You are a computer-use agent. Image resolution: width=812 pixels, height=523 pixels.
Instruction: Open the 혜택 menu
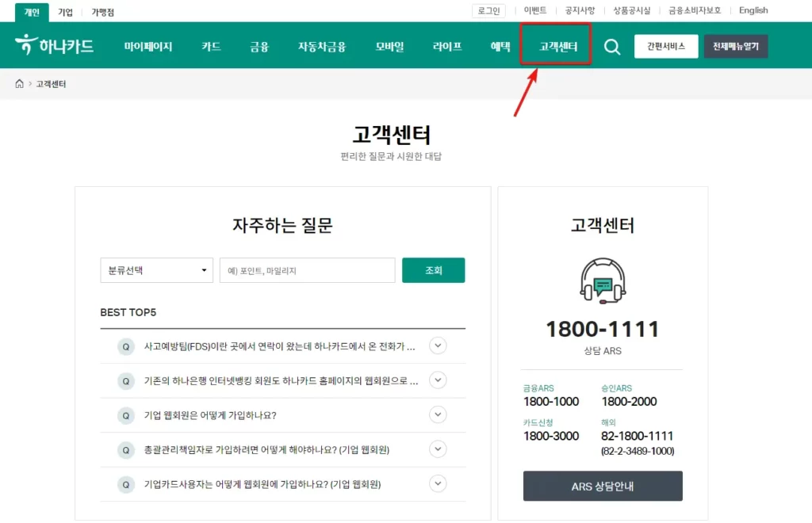pyautogui.click(x=500, y=47)
